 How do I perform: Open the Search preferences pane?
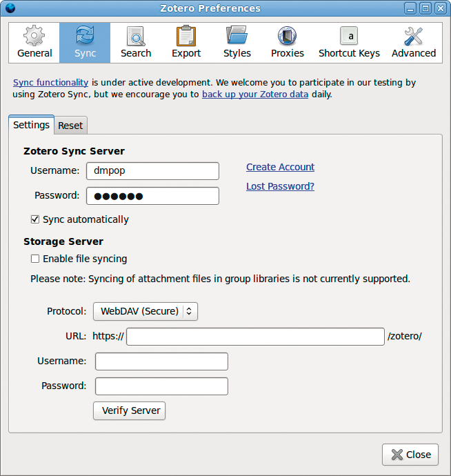pos(136,43)
